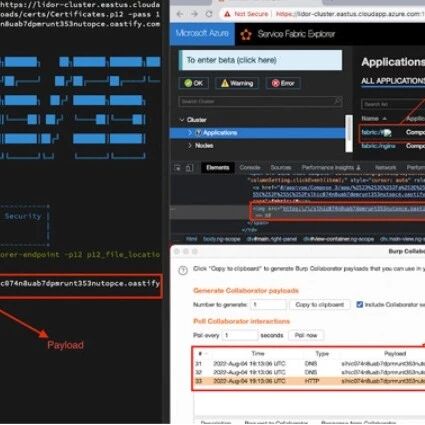Viewport: 425px width, 425px height.
Task: Click div#view-container.ng-scope breadcrumb item
Action: [339, 239]
